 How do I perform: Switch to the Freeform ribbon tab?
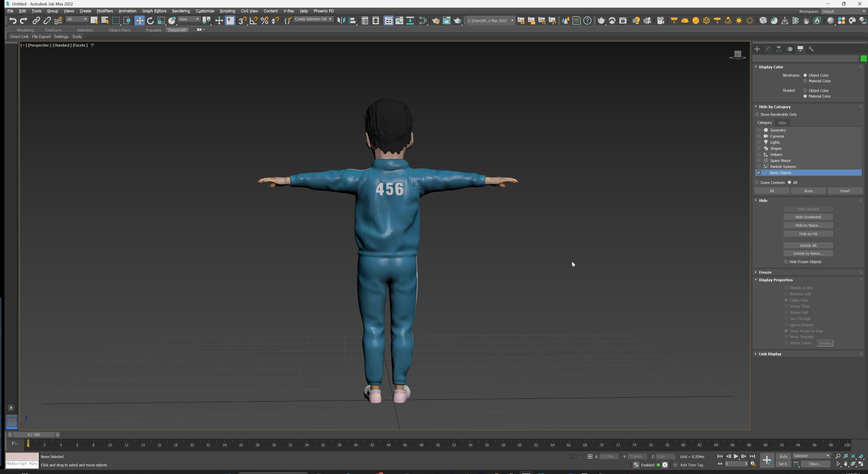pos(53,30)
